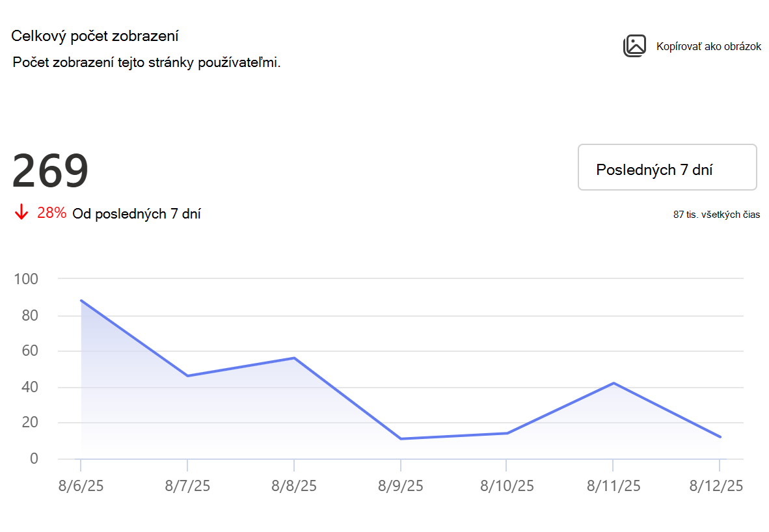Click the copy as image icon
Image resolution: width=769 pixels, height=532 pixels.
[634, 46]
